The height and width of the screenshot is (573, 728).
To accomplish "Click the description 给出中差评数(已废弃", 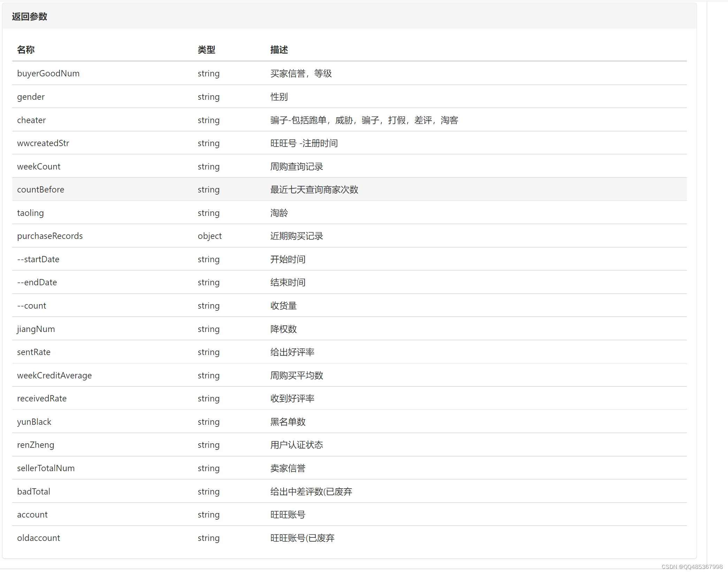I will (x=311, y=491).
